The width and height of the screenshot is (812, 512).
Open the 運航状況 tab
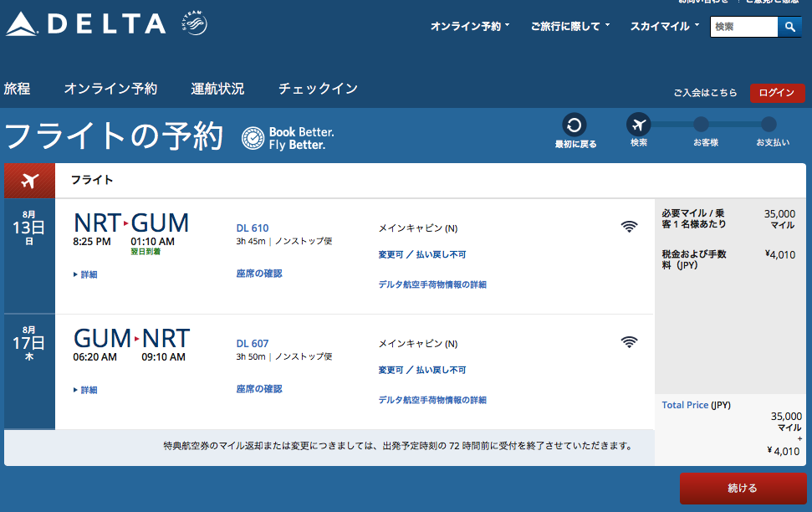(x=217, y=89)
